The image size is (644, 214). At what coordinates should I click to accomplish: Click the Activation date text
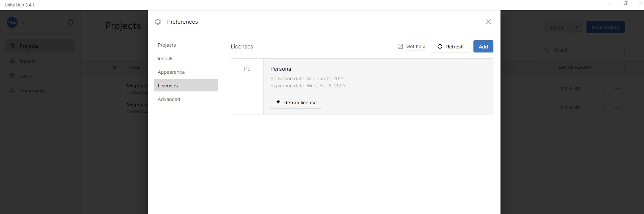(x=307, y=79)
